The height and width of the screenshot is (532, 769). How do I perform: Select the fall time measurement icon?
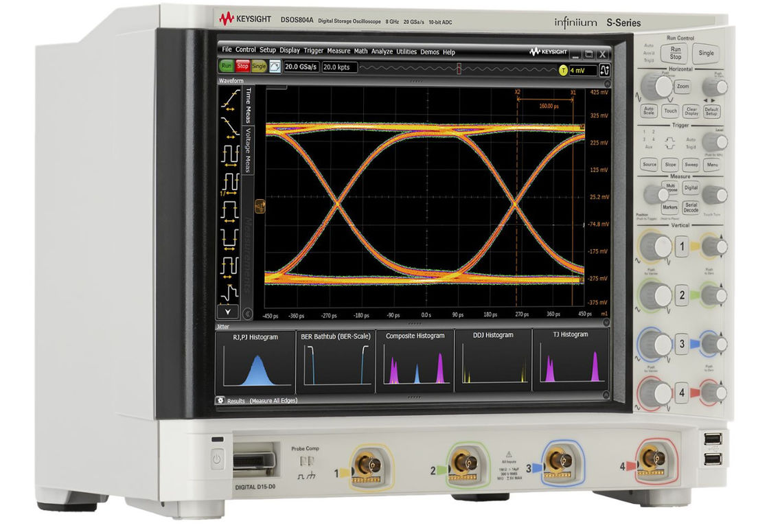[x=230, y=126]
